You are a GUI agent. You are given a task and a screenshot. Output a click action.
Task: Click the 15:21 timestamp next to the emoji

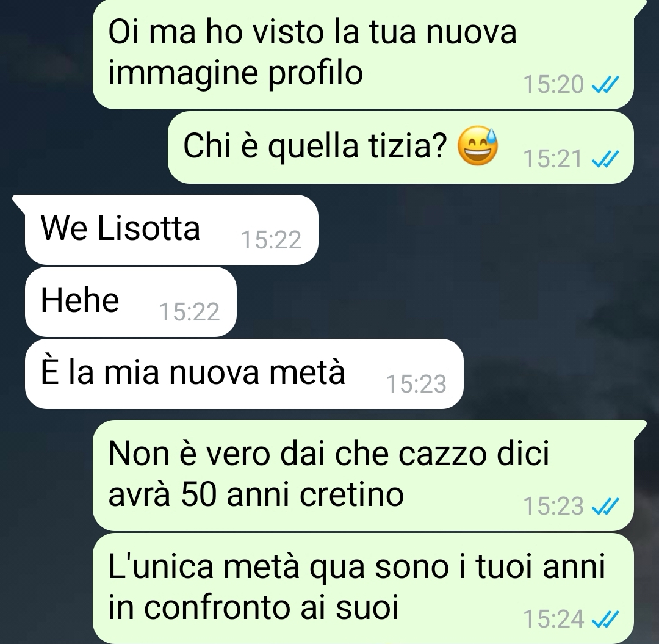(x=553, y=159)
